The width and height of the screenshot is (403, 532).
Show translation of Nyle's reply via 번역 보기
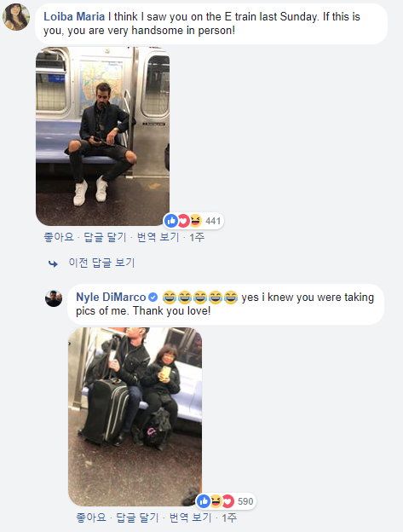click(190, 518)
